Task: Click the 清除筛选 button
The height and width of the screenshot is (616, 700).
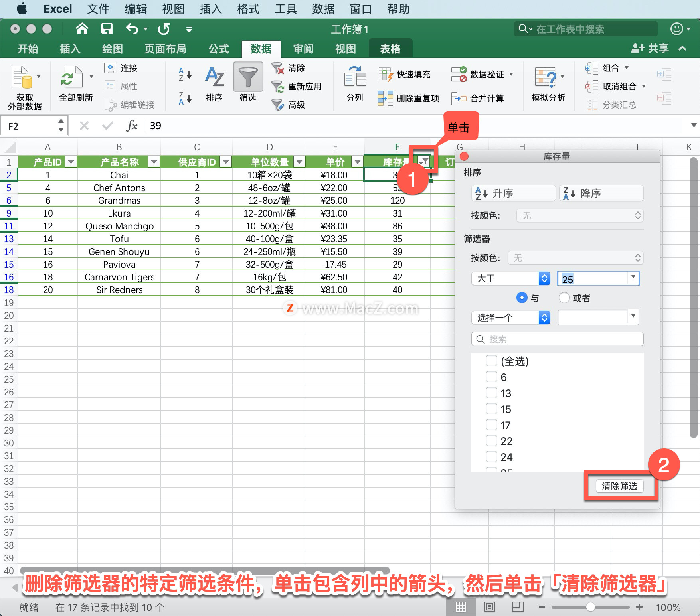Action: (619, 486)
